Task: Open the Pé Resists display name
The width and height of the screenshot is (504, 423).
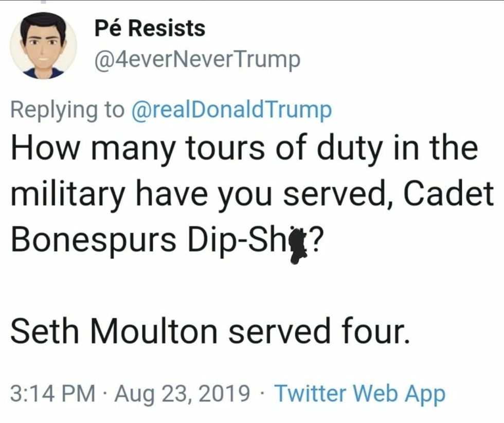Action: [150, 28]
